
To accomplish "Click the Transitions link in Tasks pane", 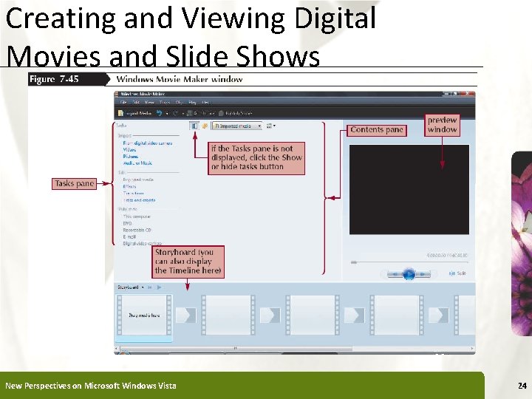I will point(133,194).
